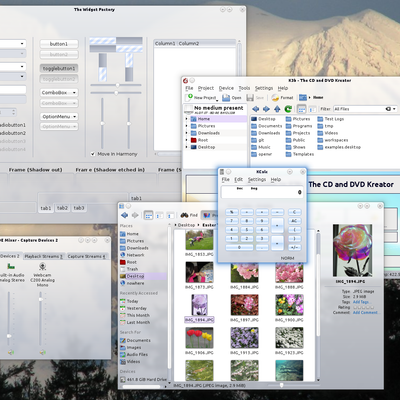
Task: Open the KCalc Settings menu
Action: (257, 179)
